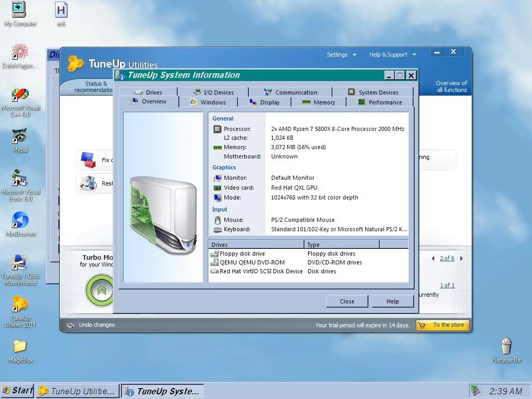Click To the store button
532x399 pixels.
(443, 325)
